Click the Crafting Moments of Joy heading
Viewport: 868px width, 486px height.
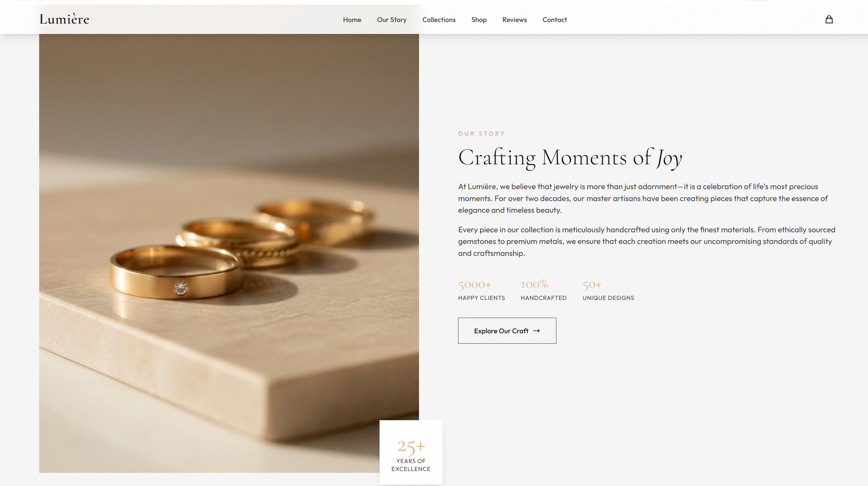(x=570, y=158)
